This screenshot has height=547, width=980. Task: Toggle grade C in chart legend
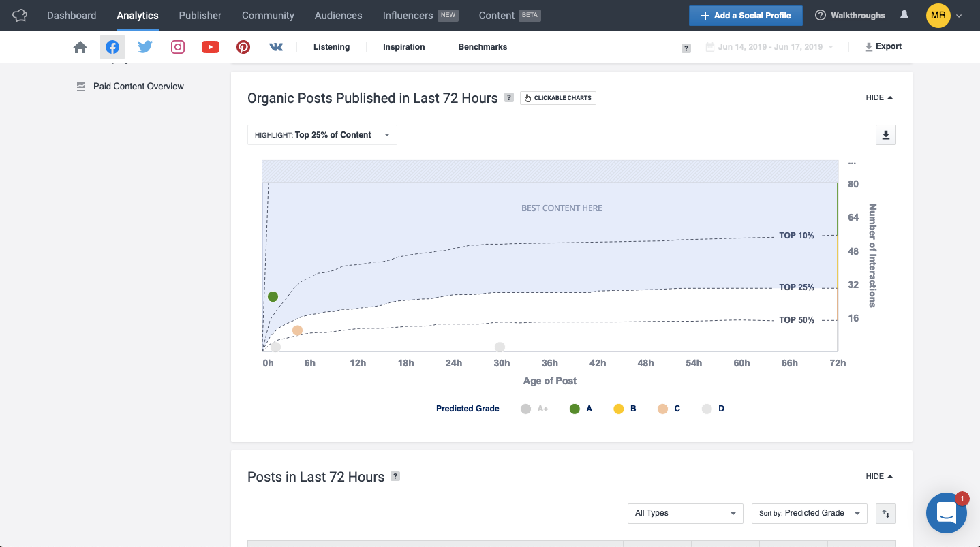tap(669, 409)
